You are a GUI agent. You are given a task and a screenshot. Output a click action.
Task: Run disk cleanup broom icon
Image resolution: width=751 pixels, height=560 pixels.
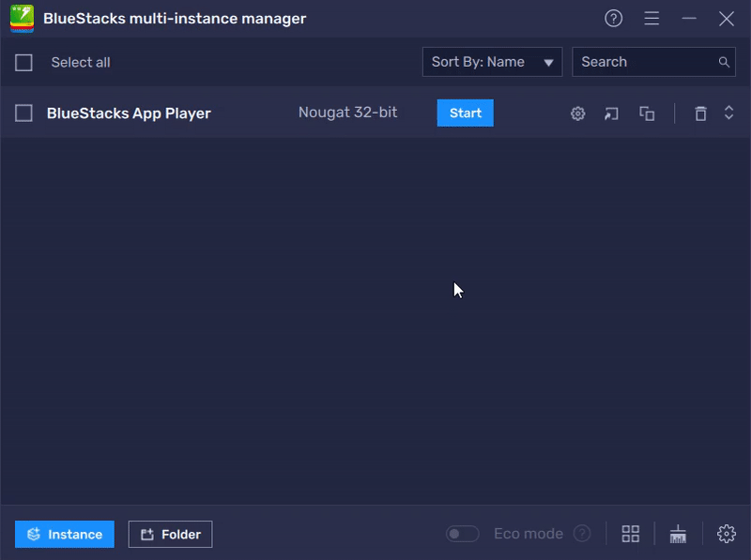click(x=678, y=534)
